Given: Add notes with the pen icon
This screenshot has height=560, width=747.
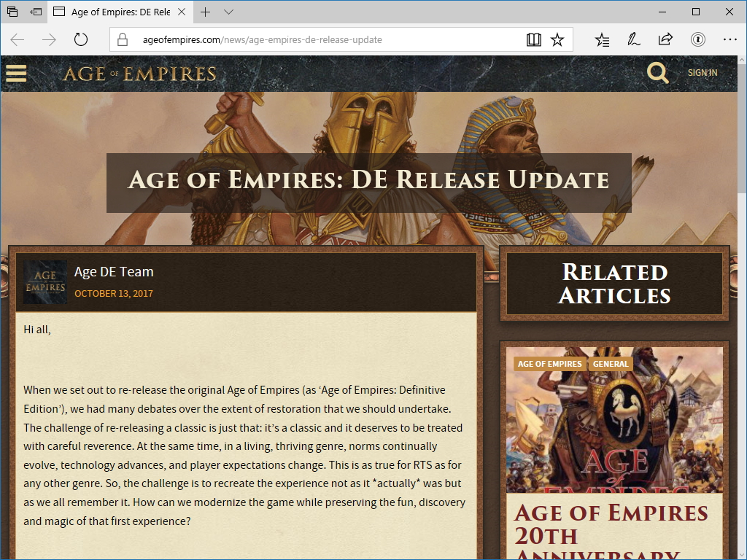Looking at the screenshot, I should (x=634, y=39).
